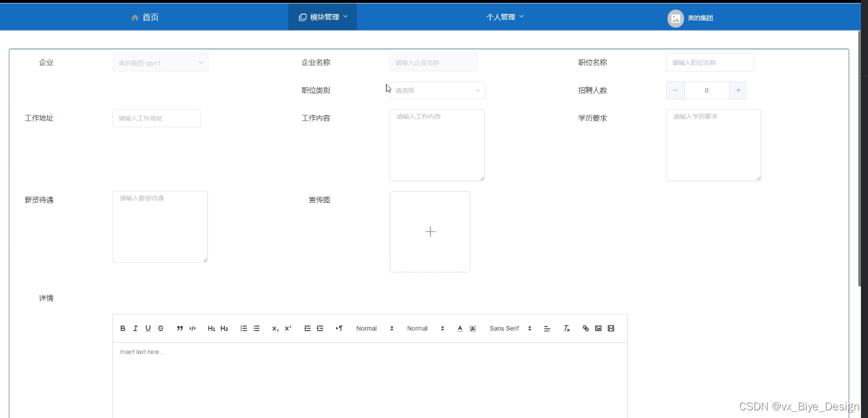Insert a hyperlink in editor
The width and height of the screenshot is (868, 418).
[586, 328]
